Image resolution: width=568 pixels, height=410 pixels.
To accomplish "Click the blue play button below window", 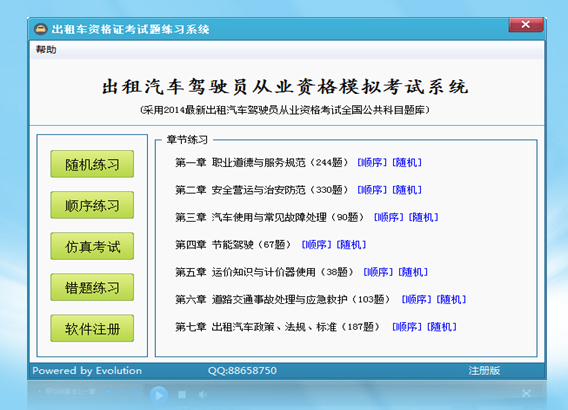I will pos(159,395).
